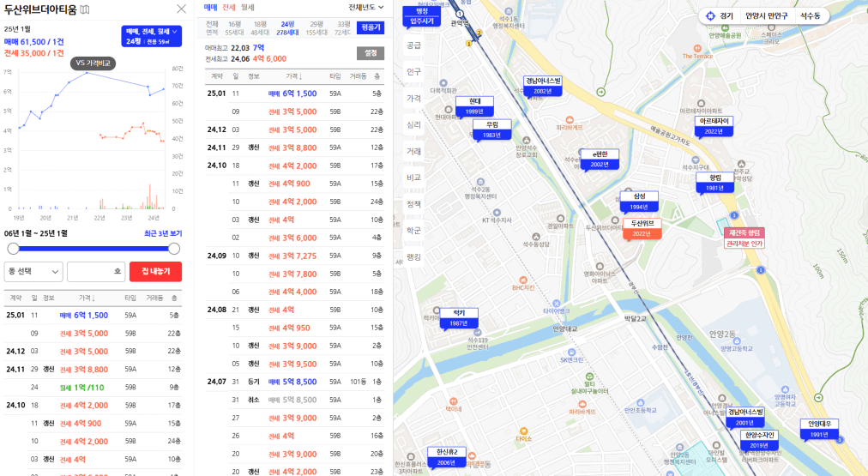Image resolution: width=868 pixels, height=476 pixels.
Task: Click the 최근 3년 보기 link
Action: pos(162,233)
